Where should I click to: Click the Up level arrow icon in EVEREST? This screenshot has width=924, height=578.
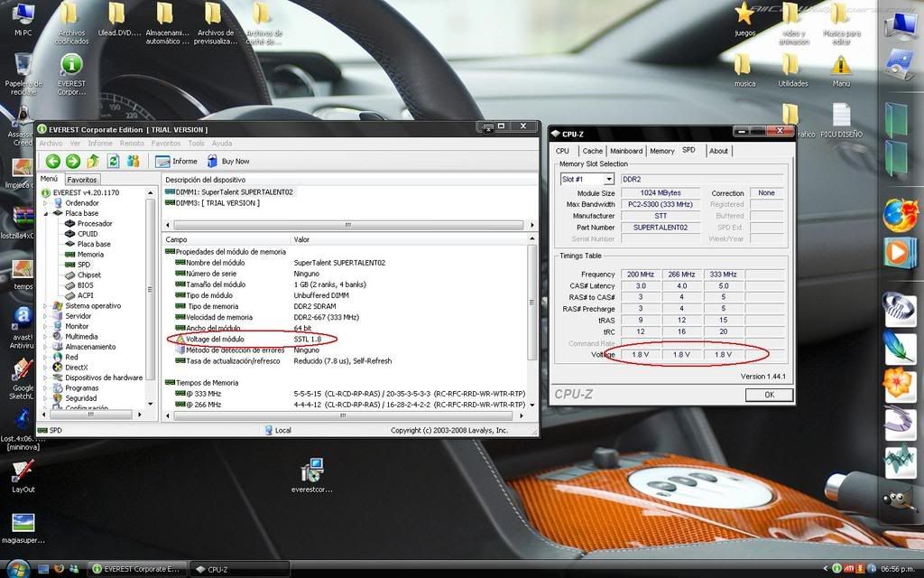click(x=93, y=161)
